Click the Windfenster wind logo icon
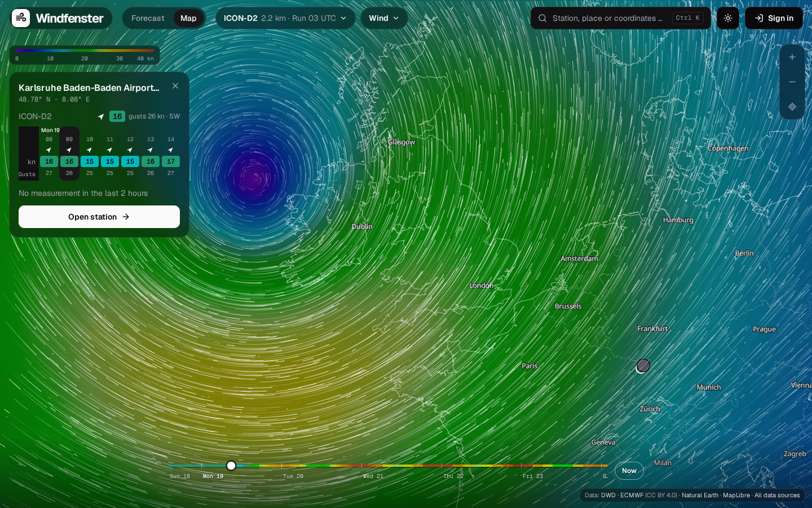Image resolution: width=812 pixels, height=508 pixels. [21, 18]
